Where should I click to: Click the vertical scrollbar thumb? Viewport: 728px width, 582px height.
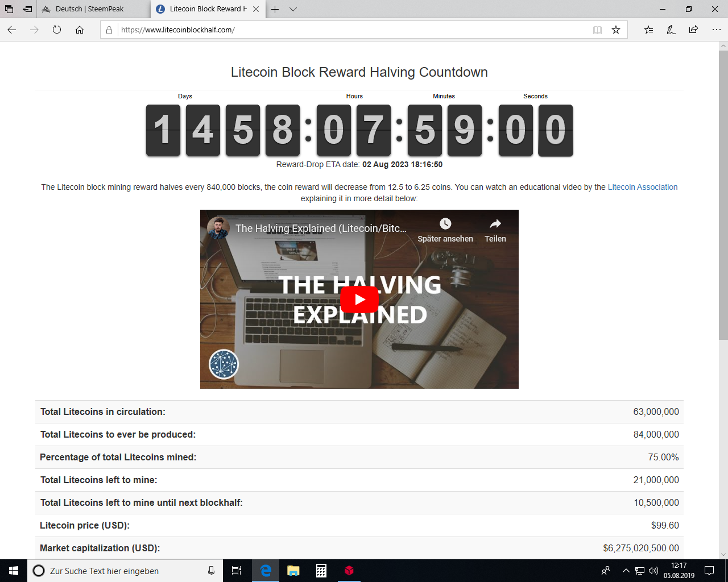click(x=723, y=195)
